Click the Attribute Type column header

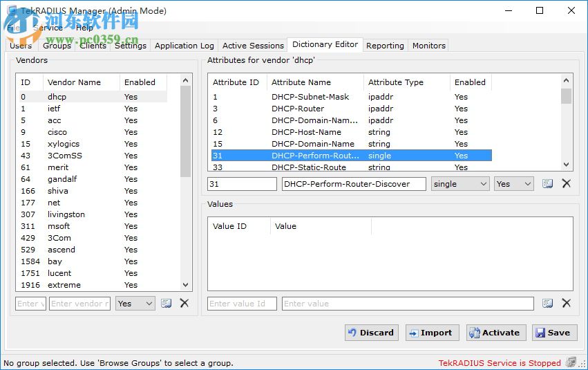[406, 82]
